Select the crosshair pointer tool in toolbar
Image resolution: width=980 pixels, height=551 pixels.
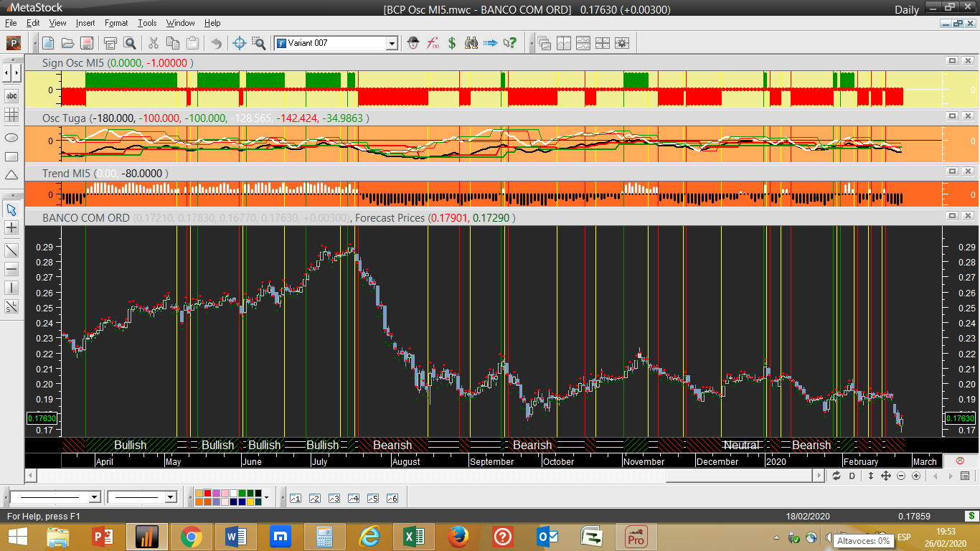click(x=240, y=43)
